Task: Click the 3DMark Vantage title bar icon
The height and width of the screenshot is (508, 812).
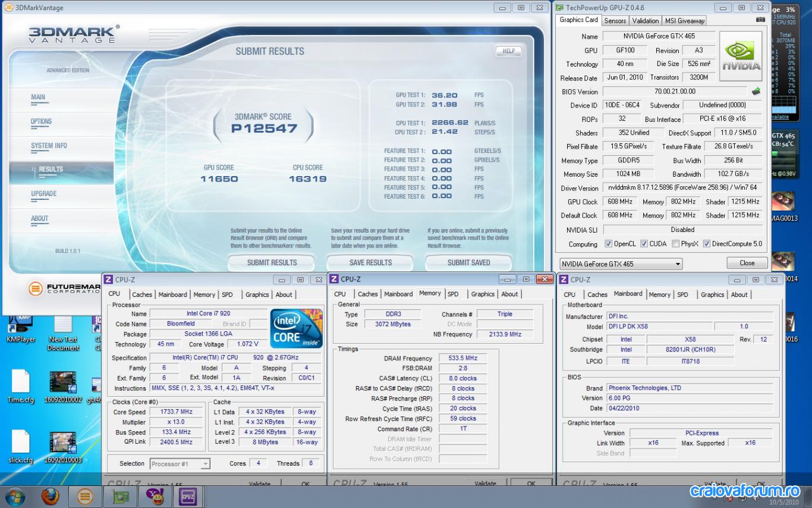Action: 8,8
